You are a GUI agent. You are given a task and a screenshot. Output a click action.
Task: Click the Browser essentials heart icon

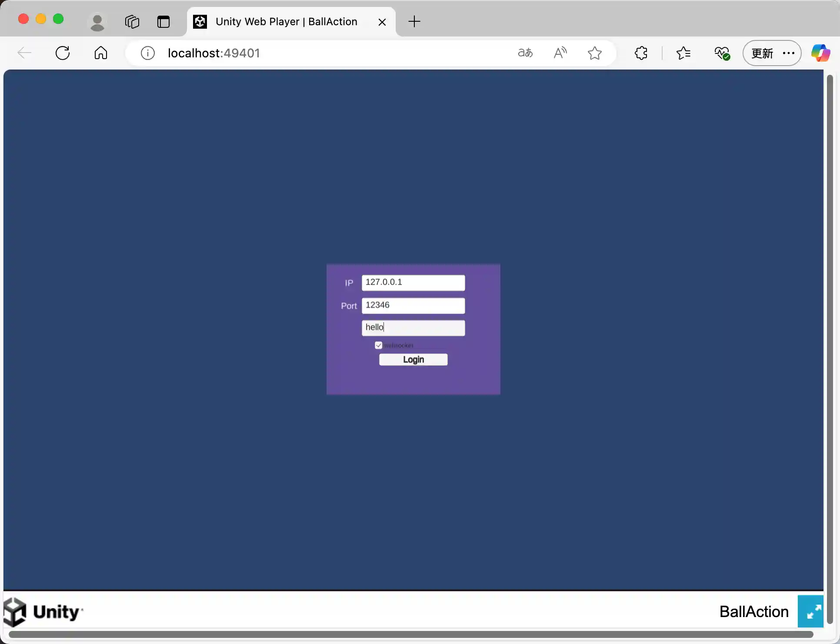(x=722, y=53)
